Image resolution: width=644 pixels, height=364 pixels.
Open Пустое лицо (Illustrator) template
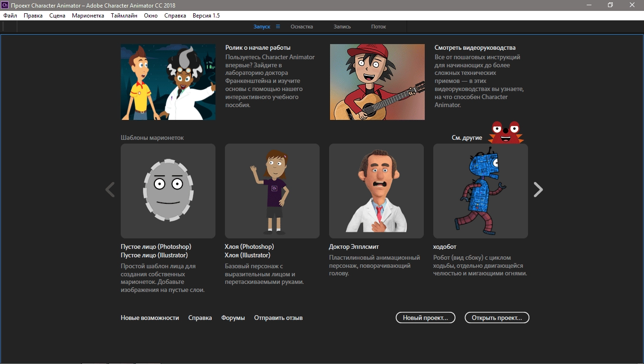point(154,255)
